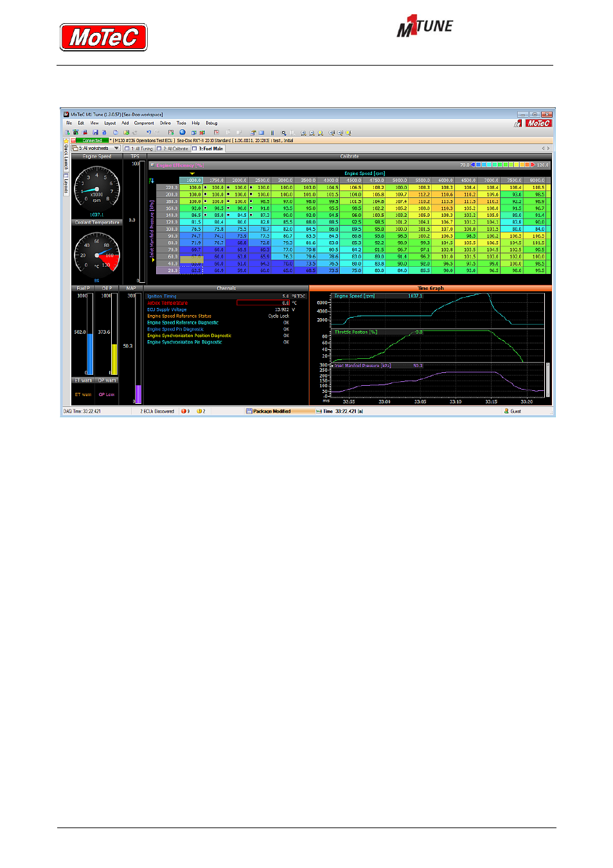Select the Throttle Position [%] graph label
The height and width of the screenshot is (868, 613).
click(x=355, y=332)
